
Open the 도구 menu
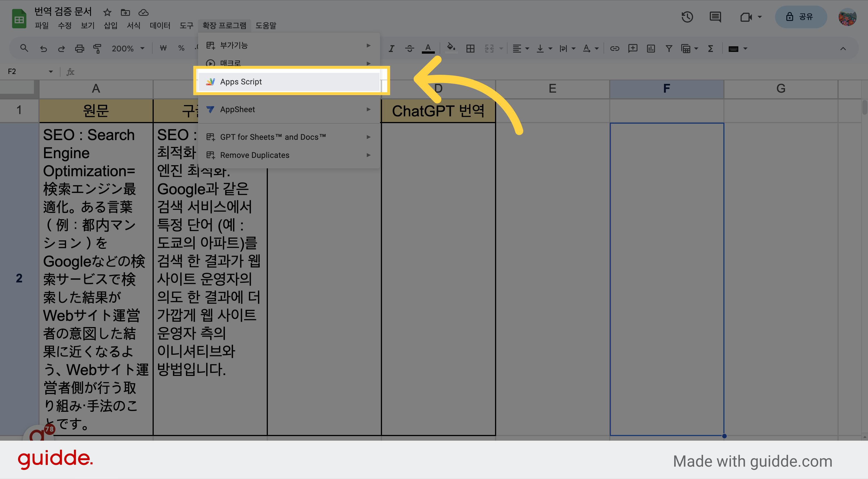click(x=186, y=25)
